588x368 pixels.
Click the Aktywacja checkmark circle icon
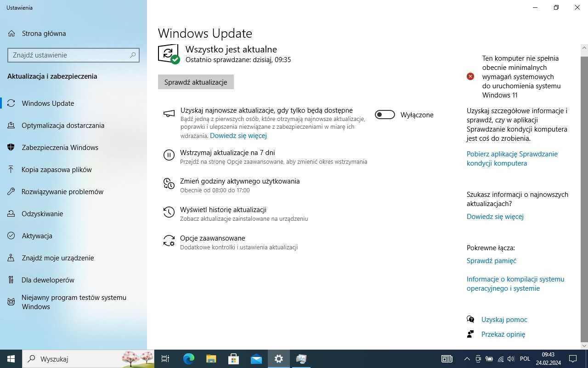tap(11, 236)
